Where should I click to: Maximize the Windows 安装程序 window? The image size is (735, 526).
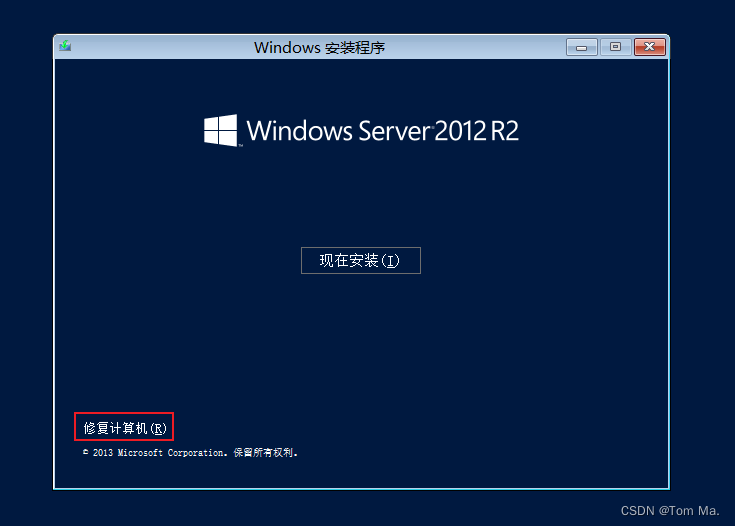click(615, 47)
